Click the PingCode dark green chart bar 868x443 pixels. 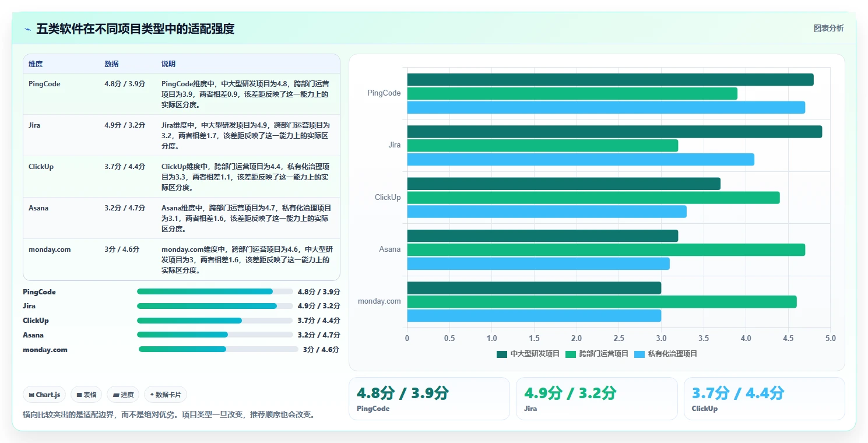(610, 80)
